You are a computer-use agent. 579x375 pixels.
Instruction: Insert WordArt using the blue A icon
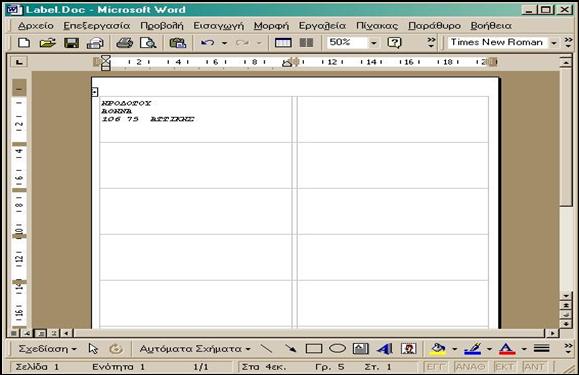(385, 349)
